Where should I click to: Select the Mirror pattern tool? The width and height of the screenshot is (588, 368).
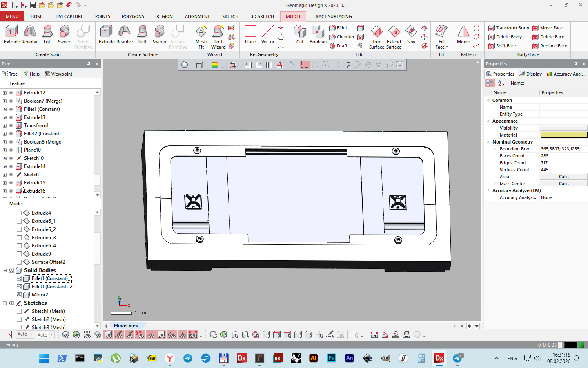point(463,34)
